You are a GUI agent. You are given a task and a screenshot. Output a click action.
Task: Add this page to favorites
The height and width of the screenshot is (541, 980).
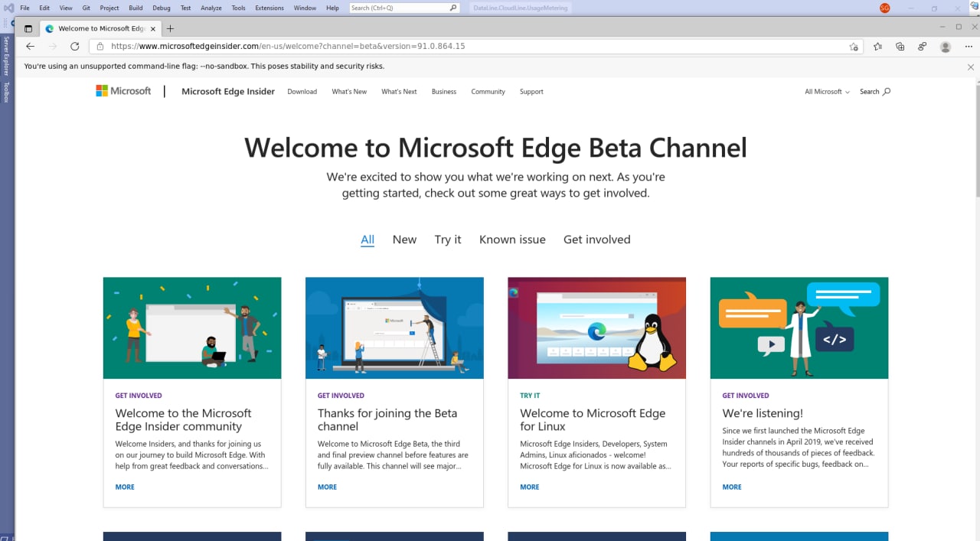(x=854, y=47)
